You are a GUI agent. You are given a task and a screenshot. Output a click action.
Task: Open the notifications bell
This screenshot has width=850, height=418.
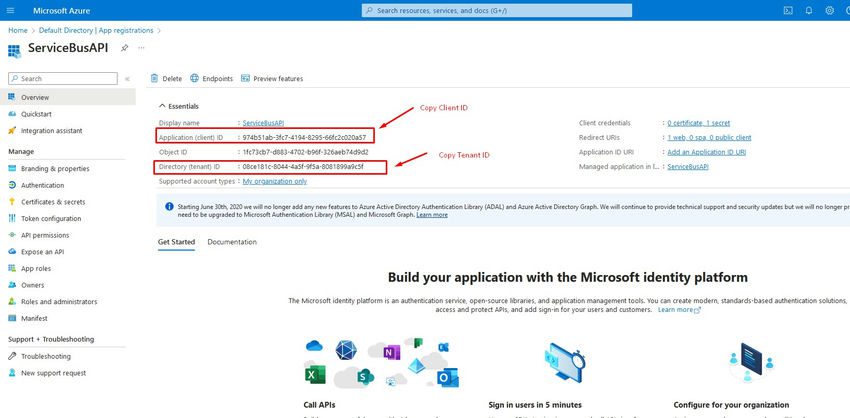pyautogui.click(x=809, y=10)
